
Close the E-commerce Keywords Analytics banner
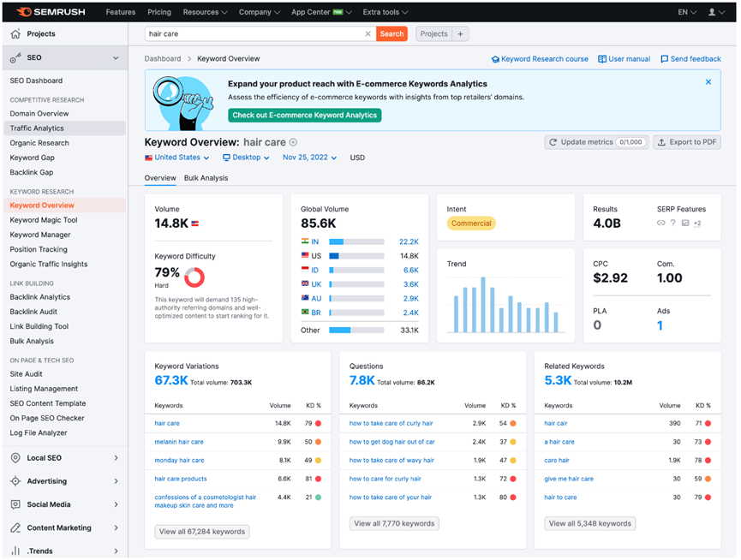[x=708, y=82]
